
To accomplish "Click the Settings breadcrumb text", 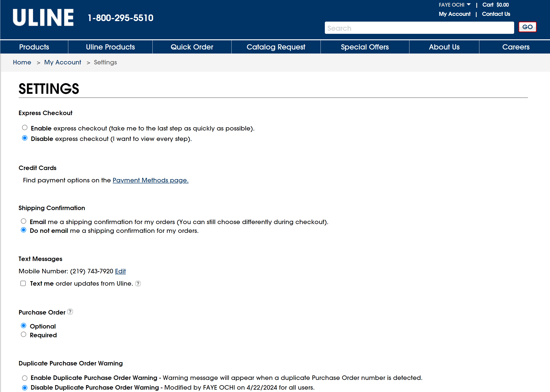I will [105, 62].
